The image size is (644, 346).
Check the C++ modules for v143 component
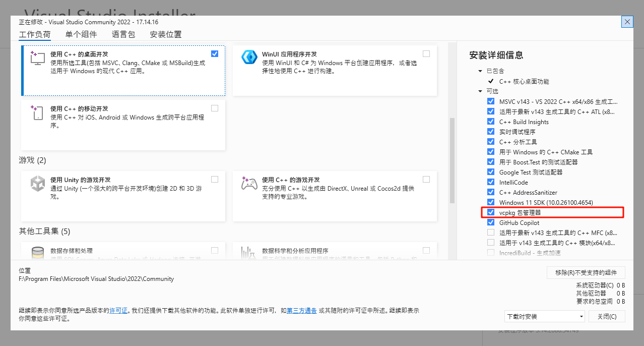[x=491, y=243]
